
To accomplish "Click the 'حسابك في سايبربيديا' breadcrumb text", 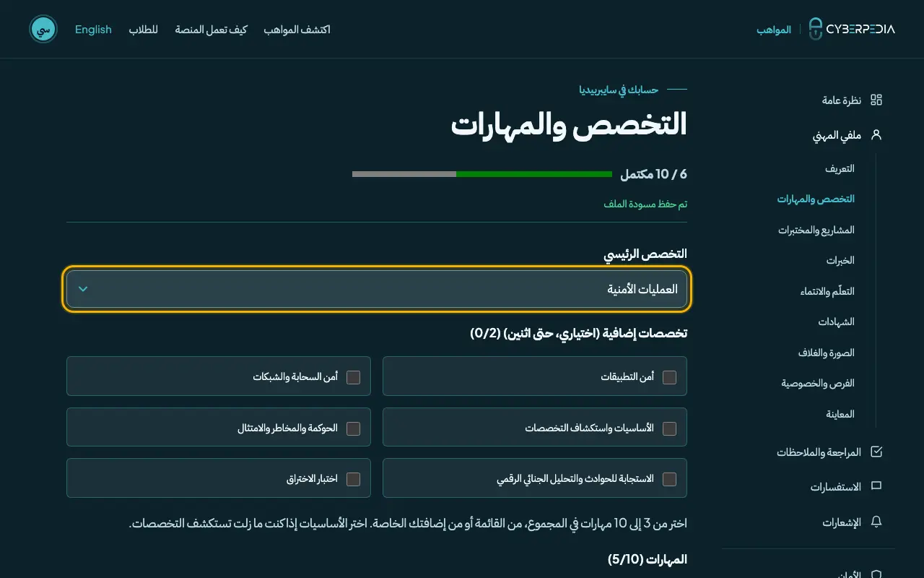I will point(619,90).
